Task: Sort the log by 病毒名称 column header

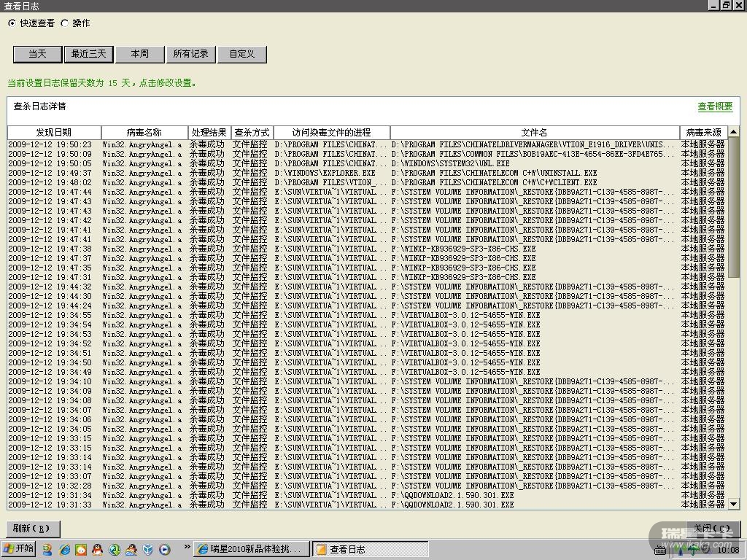Action: pos(144,133)
